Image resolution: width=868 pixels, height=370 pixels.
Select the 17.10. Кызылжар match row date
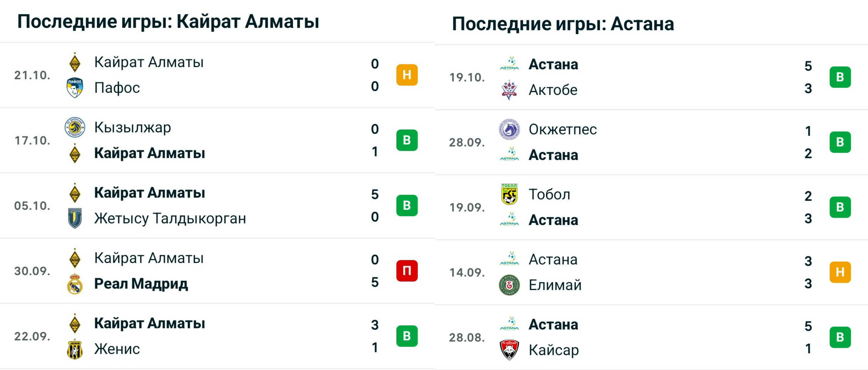tap(32, 140)
